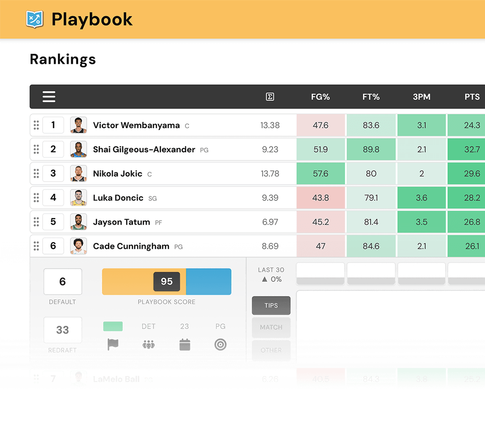
Task: Grab the drag handle for Cade Cunningham
Action: [36, 246]
